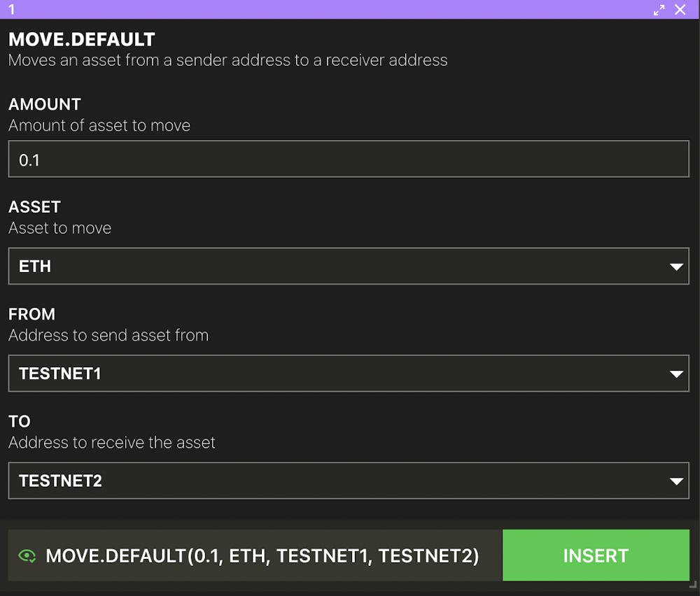The image size is (700, 596).
Task: Click the resize grip at dialog corner
Action: [x=693, y=584]
